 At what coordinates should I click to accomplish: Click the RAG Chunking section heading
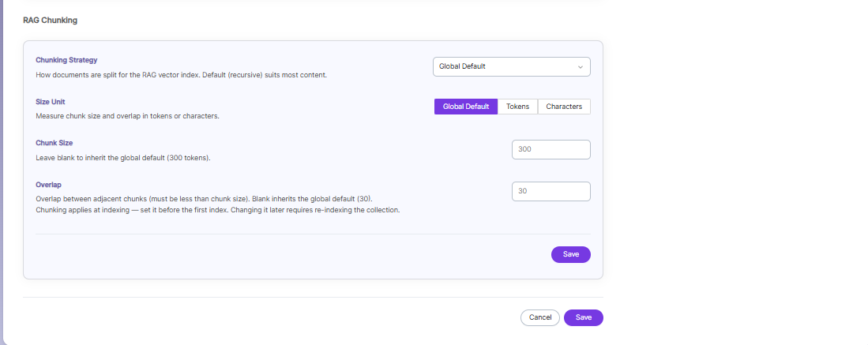pyautogui.click(x=50, y=21)
